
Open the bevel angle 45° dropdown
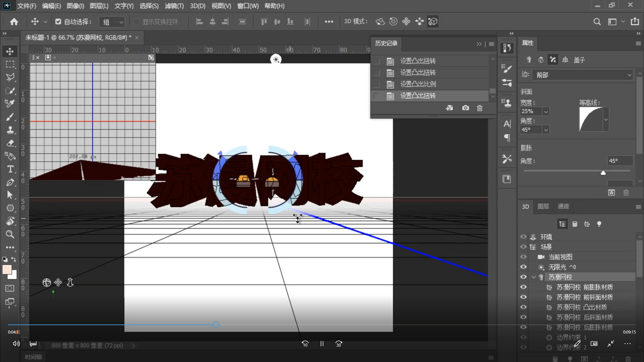[x=546, y=130]
